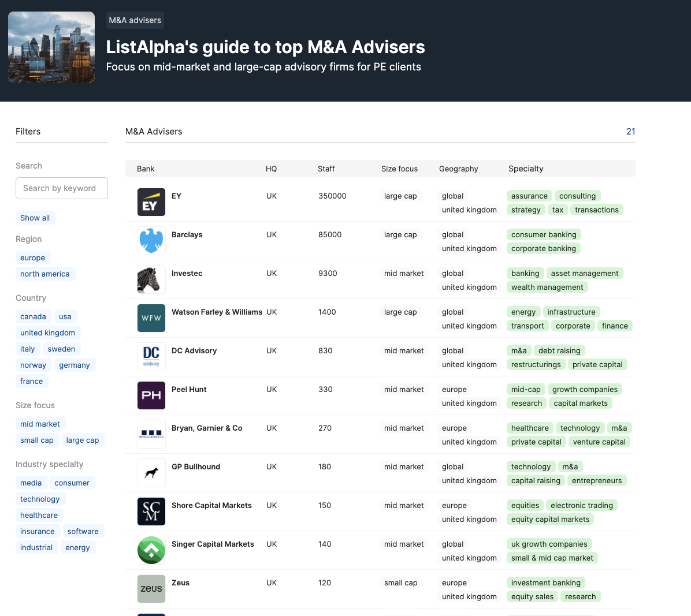Open the London skyline header thumbnail
Image resolution: width=691 pixels, height=616 pixels.
point(51,47)
